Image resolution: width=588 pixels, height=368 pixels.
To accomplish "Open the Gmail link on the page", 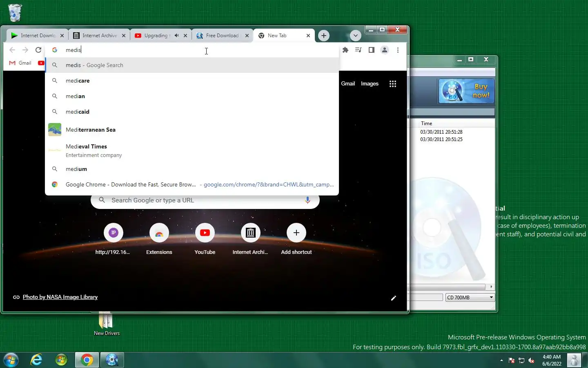I will tap(348, 83).
